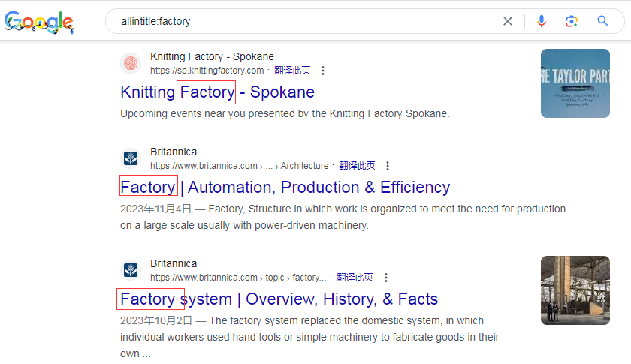This screenshot has height=364, width=631.
Task: Click the Google logo
Action: 39,22
